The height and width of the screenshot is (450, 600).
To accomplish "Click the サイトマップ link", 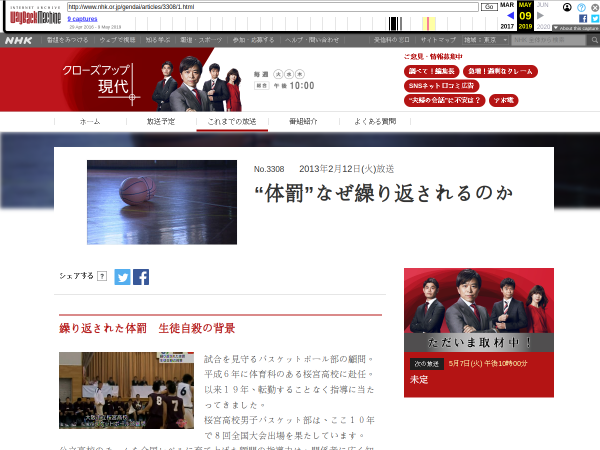I will (x=438, y=40).
